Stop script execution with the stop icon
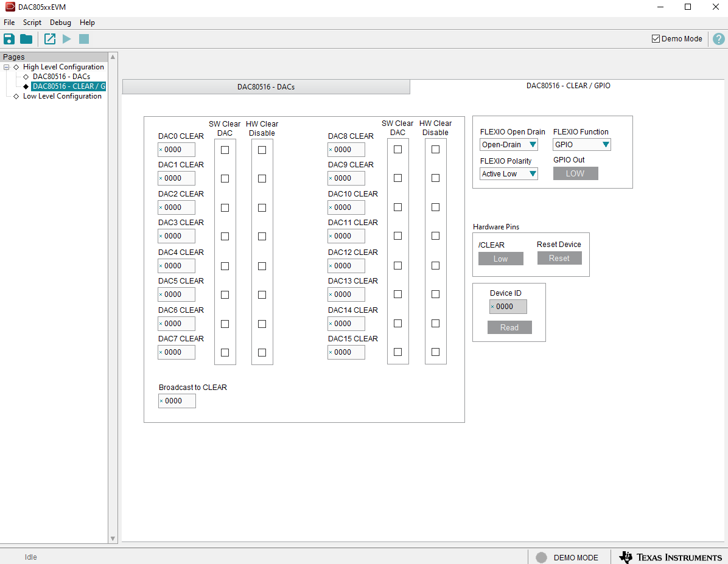 click(x=84, y=38)
